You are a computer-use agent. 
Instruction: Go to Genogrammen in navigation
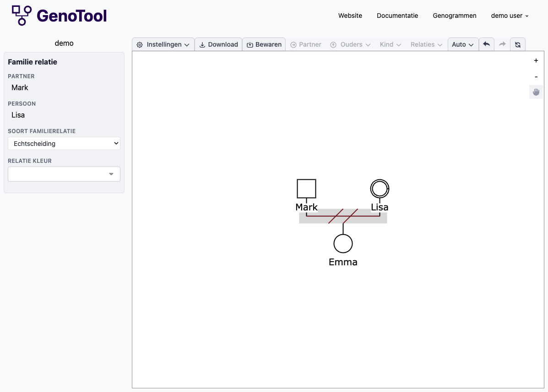click(455, 16)
